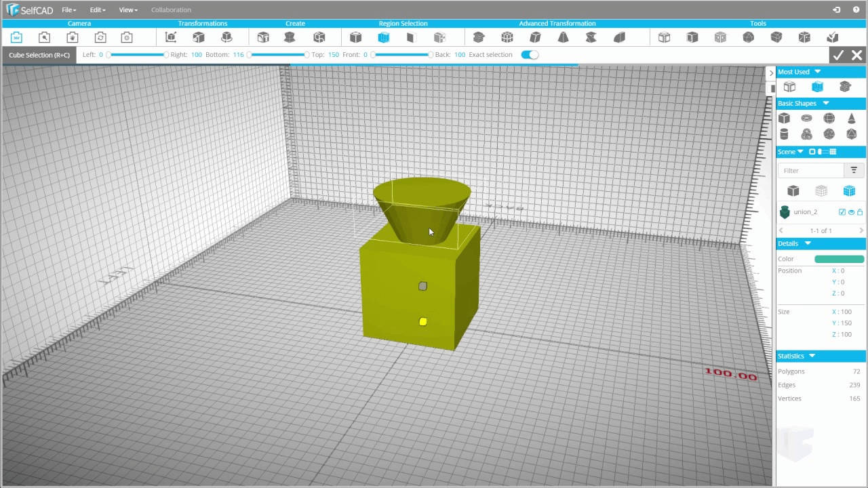The height and width of the screenshot is (488, 868).
Task: Switch Scene to blue solid-wireframe mode
Action: click(849, 191)
